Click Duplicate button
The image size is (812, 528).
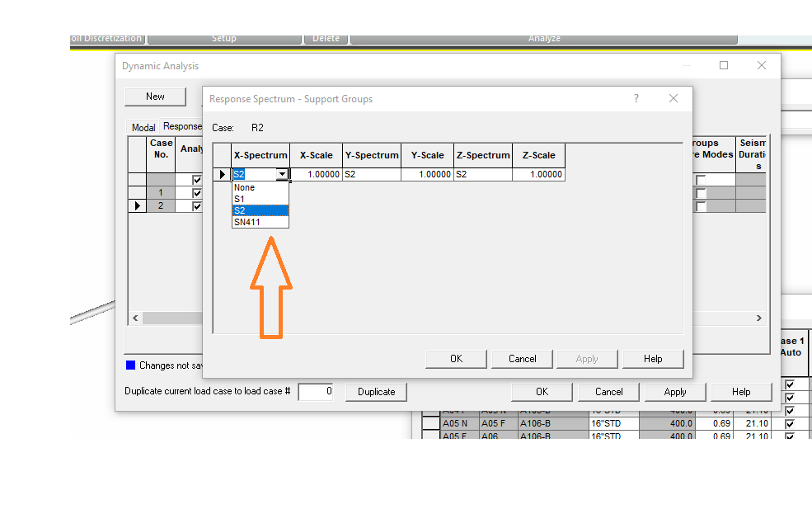(x=377, y=392)
